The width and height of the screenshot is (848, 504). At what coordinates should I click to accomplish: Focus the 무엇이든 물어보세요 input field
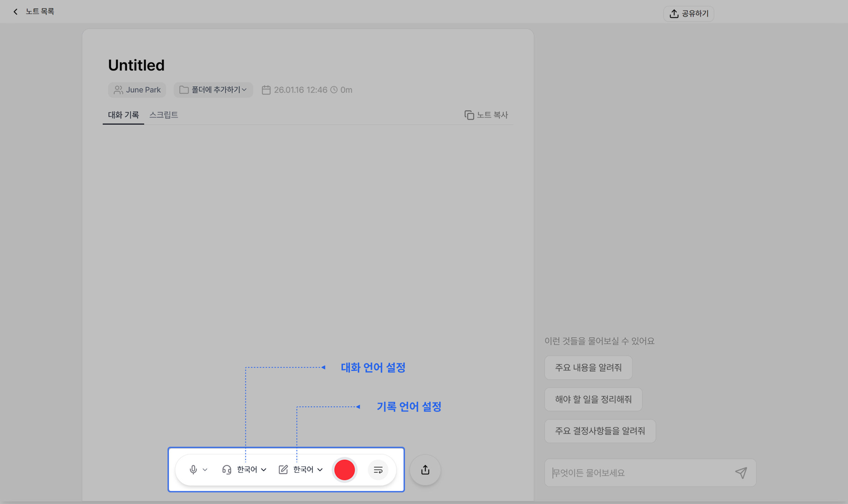coord(638,472)
